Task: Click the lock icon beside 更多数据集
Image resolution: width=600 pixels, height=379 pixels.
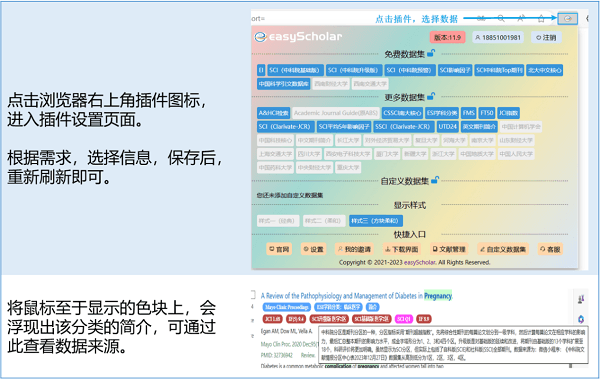Action: (431, 96)
